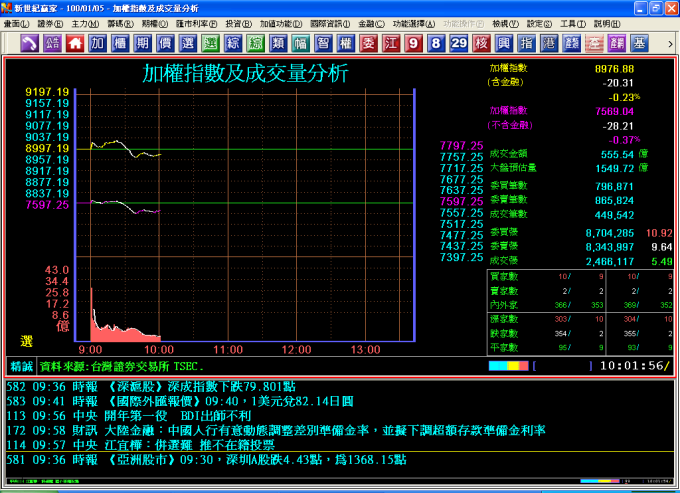Click the 興 toolbar icon
This screenshot has width=680, height=493.
click(x=503, y=43)
